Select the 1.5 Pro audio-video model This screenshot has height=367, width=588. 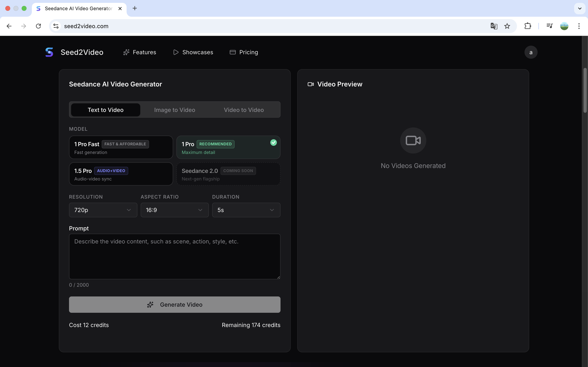(121, 174)
